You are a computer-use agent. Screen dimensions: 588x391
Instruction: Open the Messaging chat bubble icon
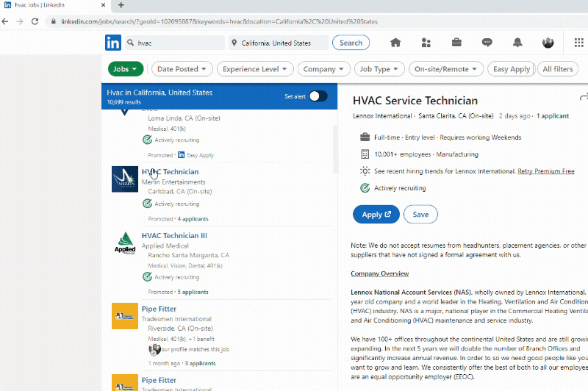pos(487,43)
